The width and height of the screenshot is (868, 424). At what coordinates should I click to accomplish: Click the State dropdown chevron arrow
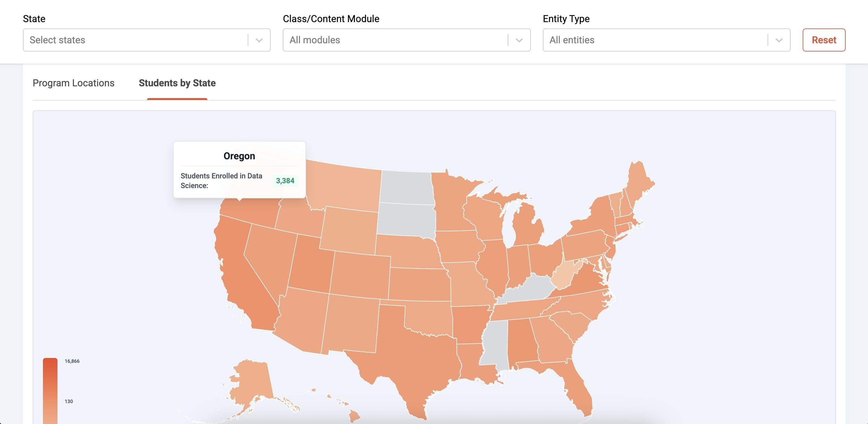(x=259, y=40)
